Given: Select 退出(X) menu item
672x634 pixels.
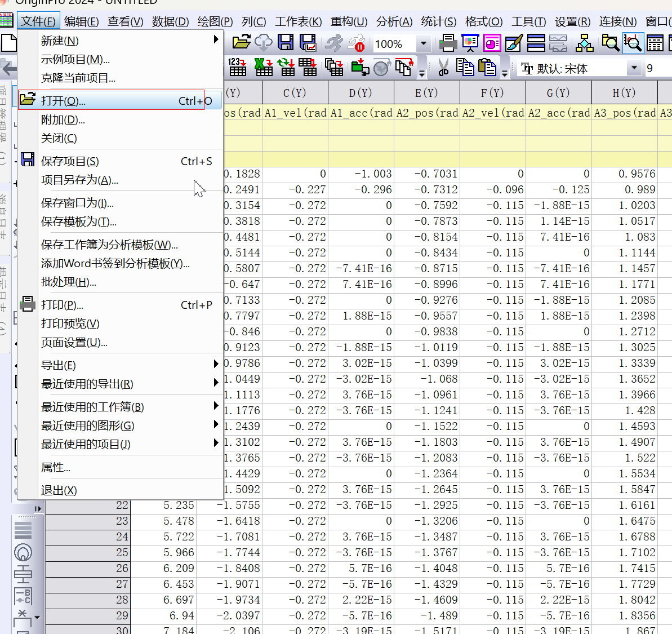Looking at the screenshot, I should pyautogui.click(x=121, y=490).
